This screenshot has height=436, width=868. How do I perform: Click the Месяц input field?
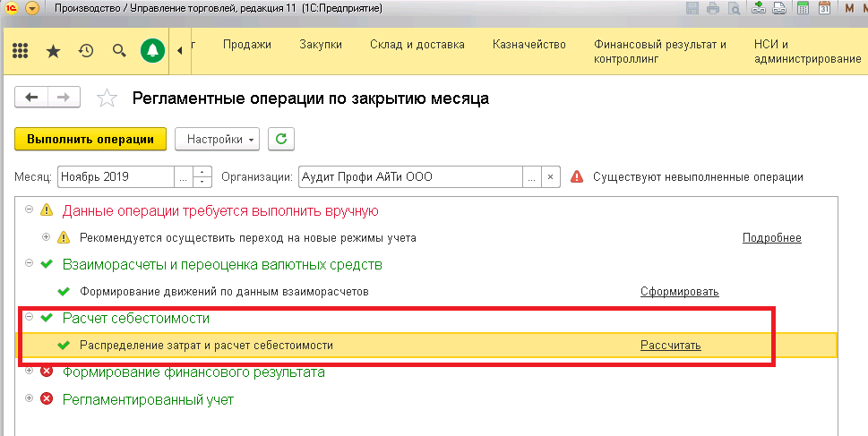point(116,176)
